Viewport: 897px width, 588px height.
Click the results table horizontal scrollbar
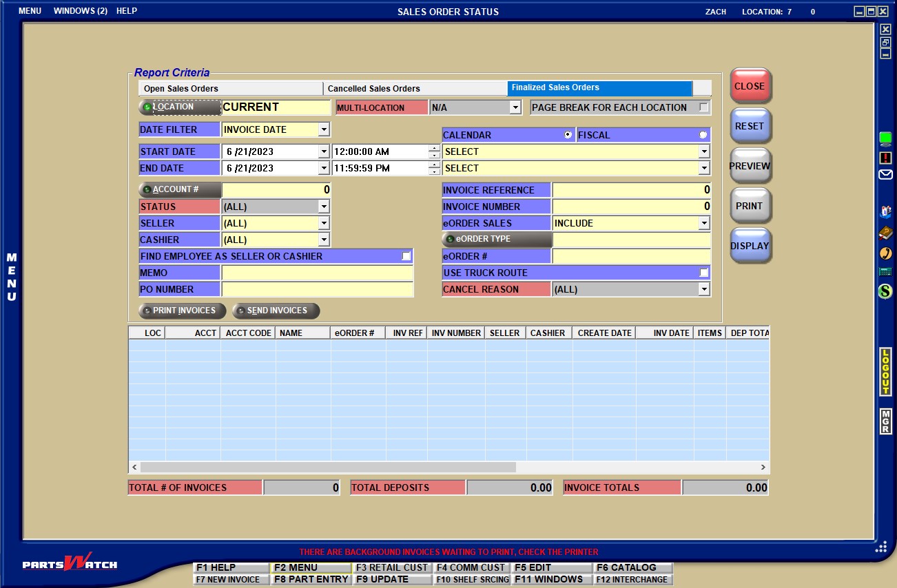tap(327, 468)
